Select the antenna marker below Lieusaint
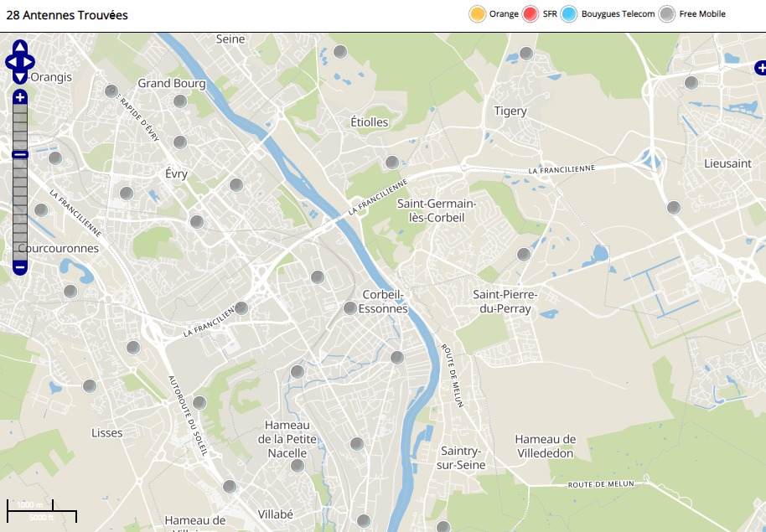766x532 pixels. pyautogui.click(x=673, y=208)
